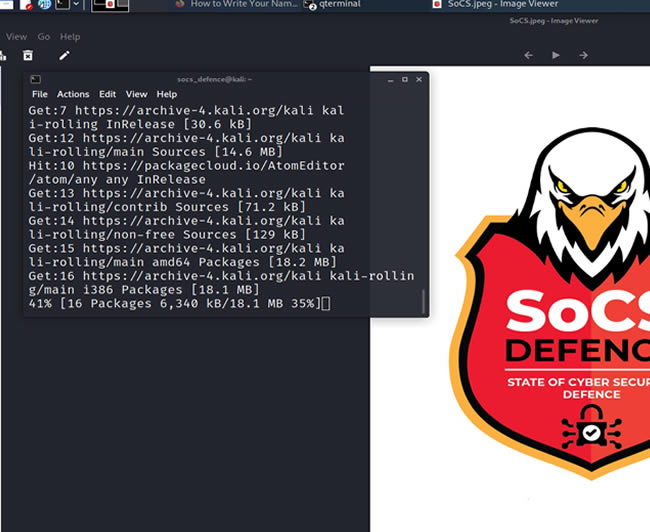Click the web browser icon in top panel
Viewport: 650px width, 532px height.
[x=44, y=5]
